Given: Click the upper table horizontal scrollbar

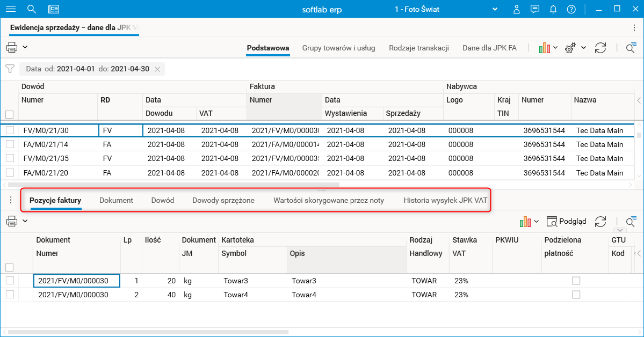Looking at the screenshot, I should click(x=173, y=185).
